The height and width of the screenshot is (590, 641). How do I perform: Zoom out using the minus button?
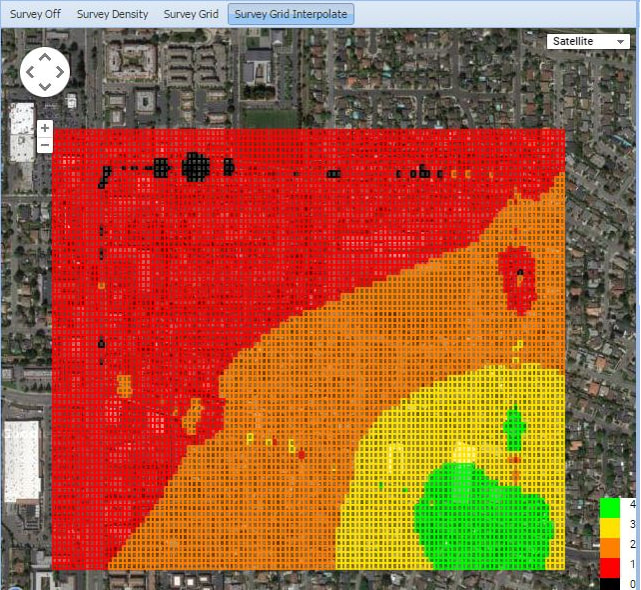click(45, 145)
